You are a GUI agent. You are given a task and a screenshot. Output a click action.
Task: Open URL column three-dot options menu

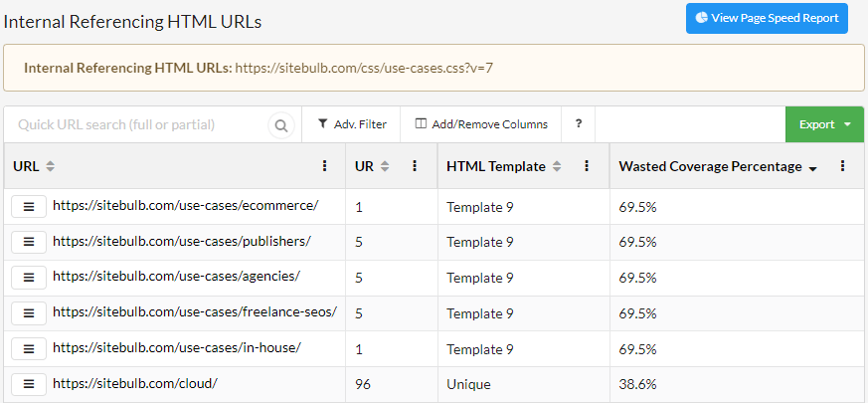pos(324,166)
